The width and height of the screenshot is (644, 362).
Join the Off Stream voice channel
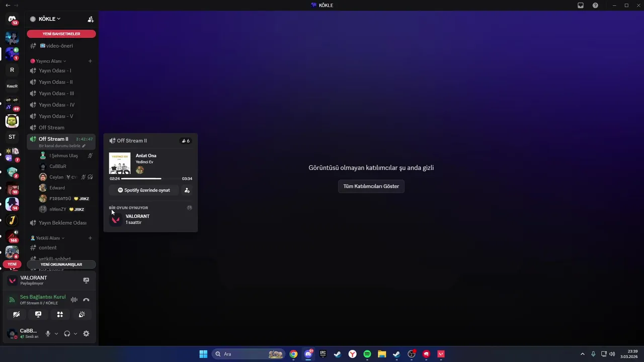point(61,128)
